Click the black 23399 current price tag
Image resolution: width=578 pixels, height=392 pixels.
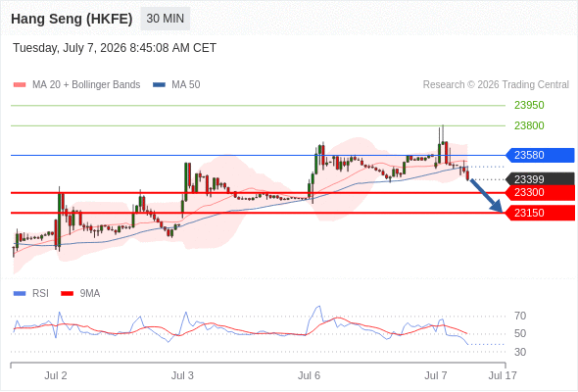[x=540, y=179]
